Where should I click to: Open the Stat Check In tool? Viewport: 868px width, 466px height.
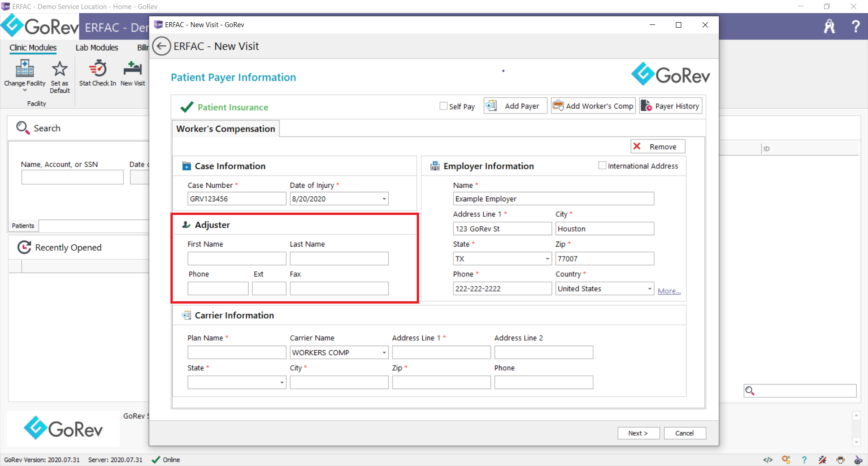pyautogui.click(x=98, y=73)
